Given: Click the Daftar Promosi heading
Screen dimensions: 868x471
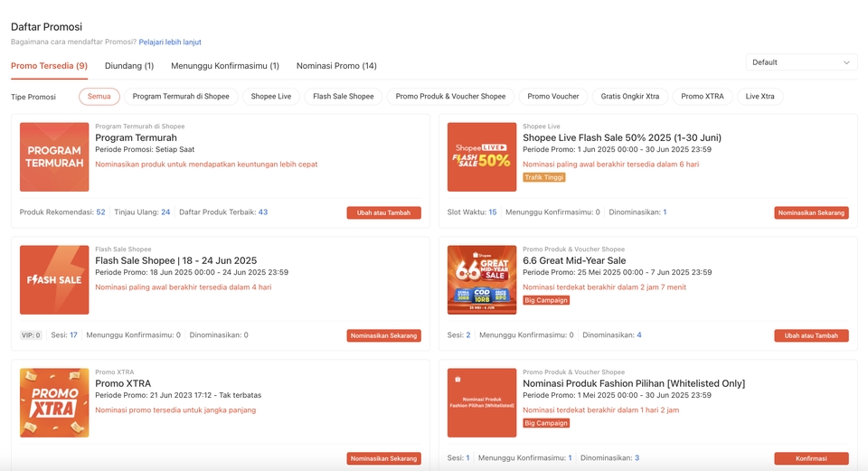Looking at the screenshot, I should point(46,26).
